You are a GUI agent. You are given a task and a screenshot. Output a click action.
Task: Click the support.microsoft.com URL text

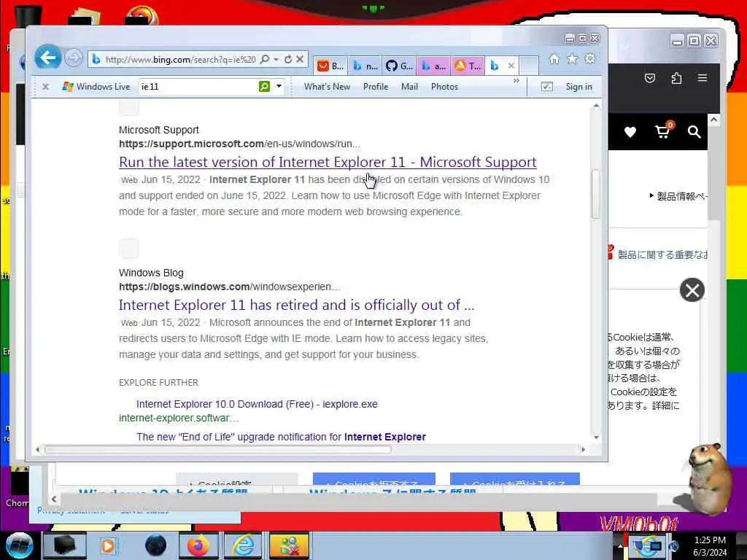pos(239,144)
